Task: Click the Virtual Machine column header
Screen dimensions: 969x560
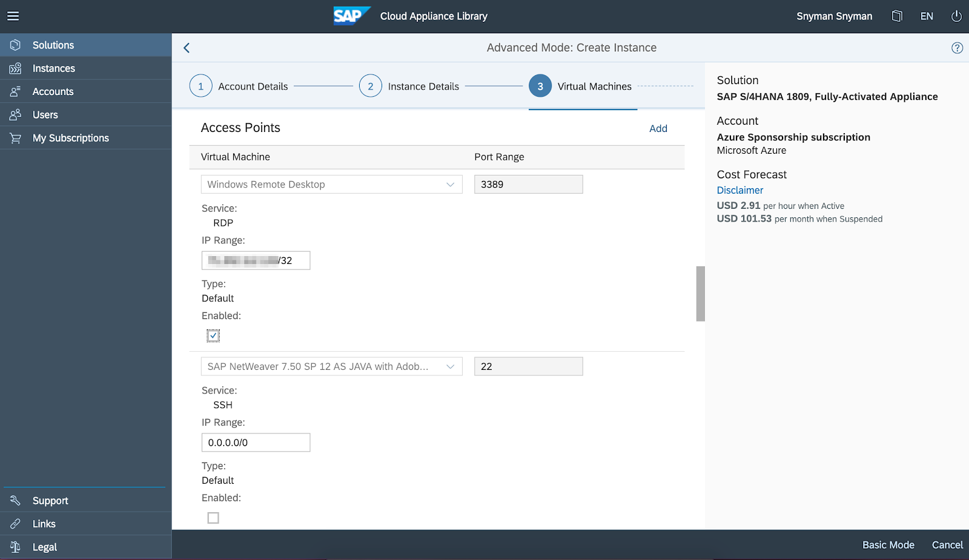Action: coord(236,157)
